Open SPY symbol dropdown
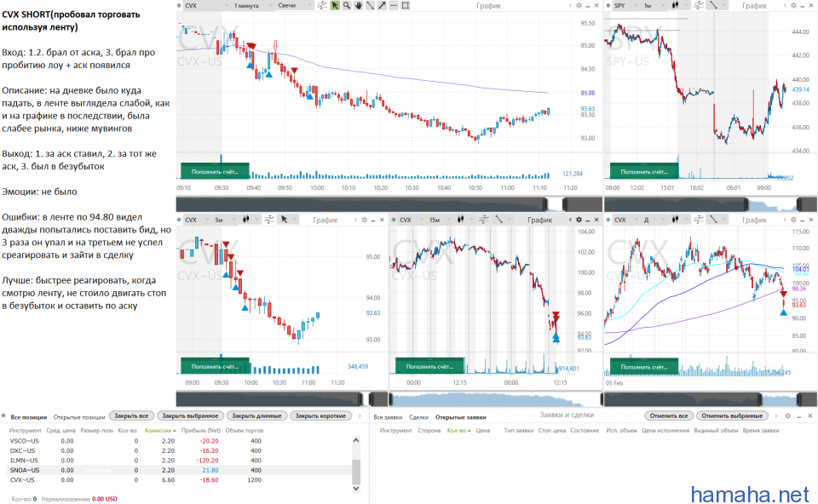818x504 pixels. point(625,6)
